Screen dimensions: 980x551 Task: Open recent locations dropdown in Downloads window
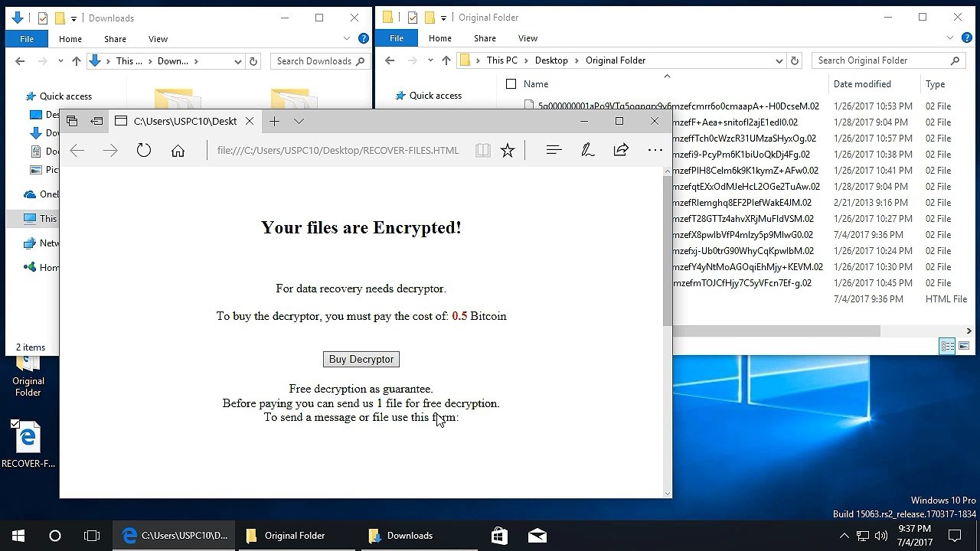60,61
